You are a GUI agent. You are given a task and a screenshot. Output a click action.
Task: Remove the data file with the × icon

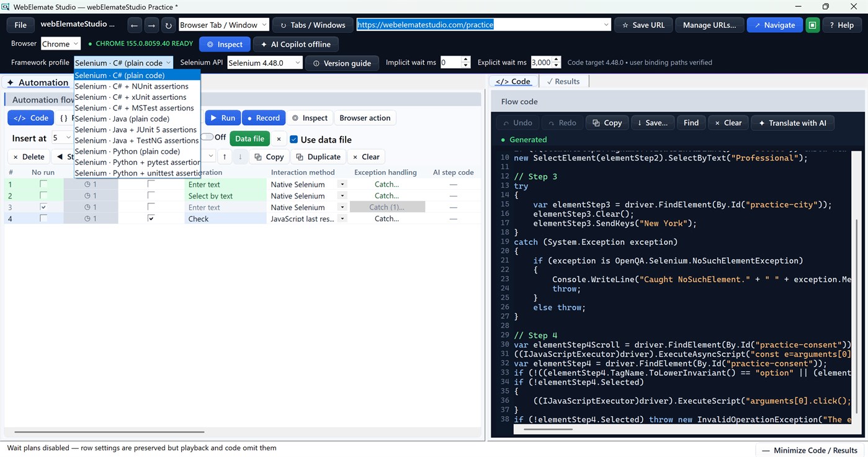click(279, 139)
